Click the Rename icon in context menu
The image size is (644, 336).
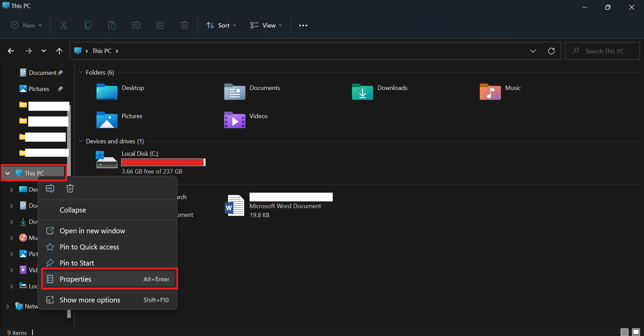pos(50,189)
